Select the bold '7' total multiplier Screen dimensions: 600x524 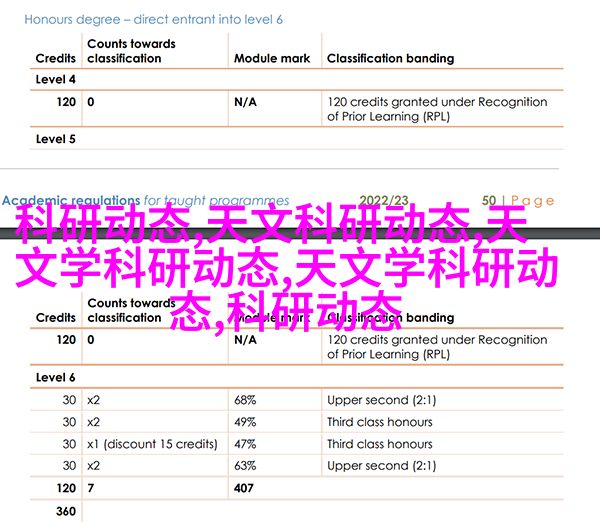point(90,488)
